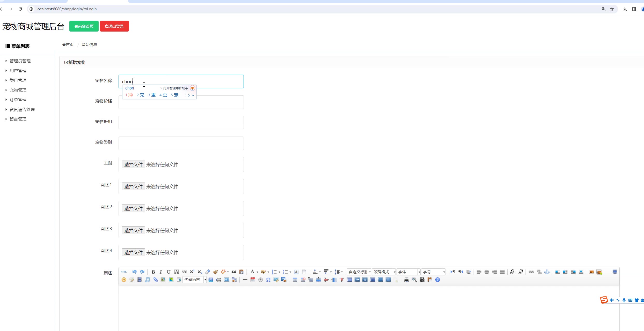The image size is (644, 331).
Task: Center-align the editor text
Action: (487, 272)
